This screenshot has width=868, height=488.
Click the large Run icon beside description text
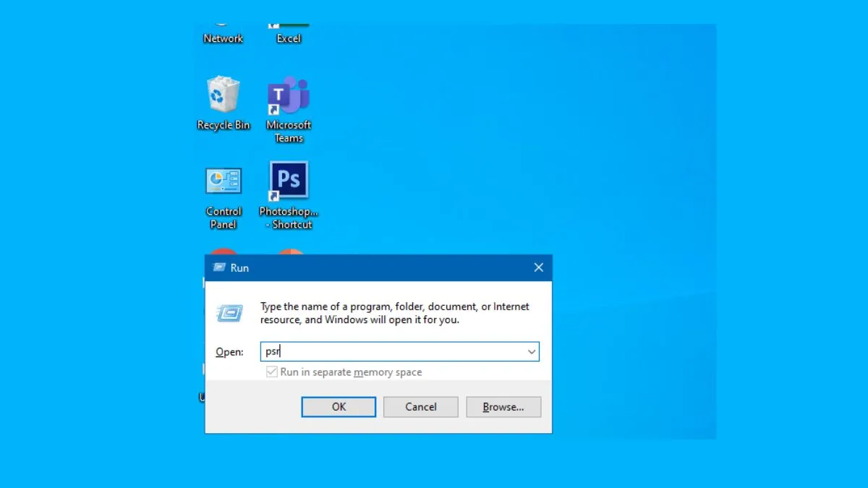[229, 313]
